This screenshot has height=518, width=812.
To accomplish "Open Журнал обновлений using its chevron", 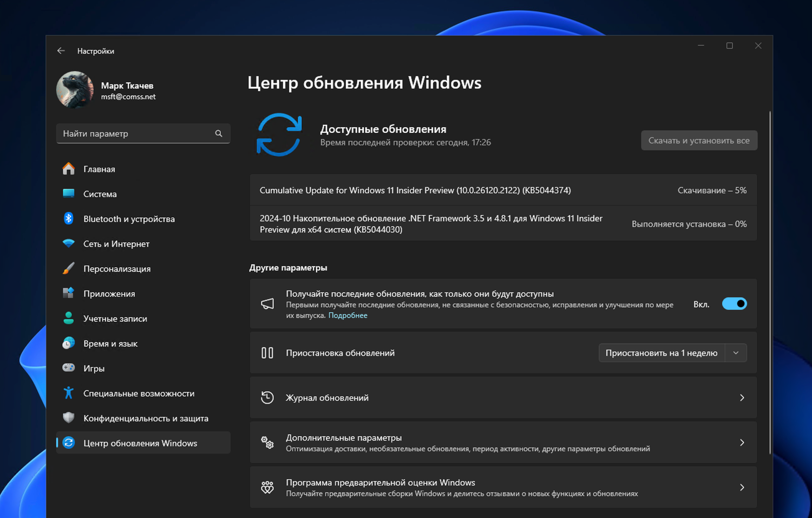I will (x=742, y=398).
